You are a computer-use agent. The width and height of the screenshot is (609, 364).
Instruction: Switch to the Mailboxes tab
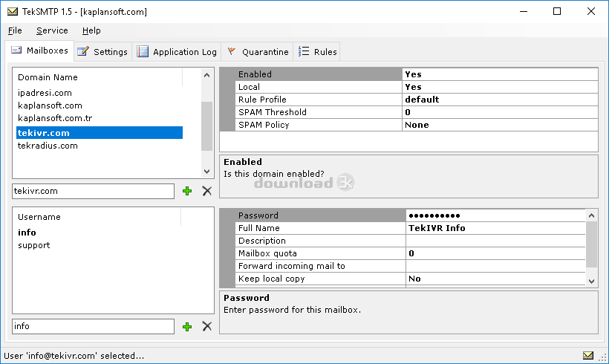(39, 51)
